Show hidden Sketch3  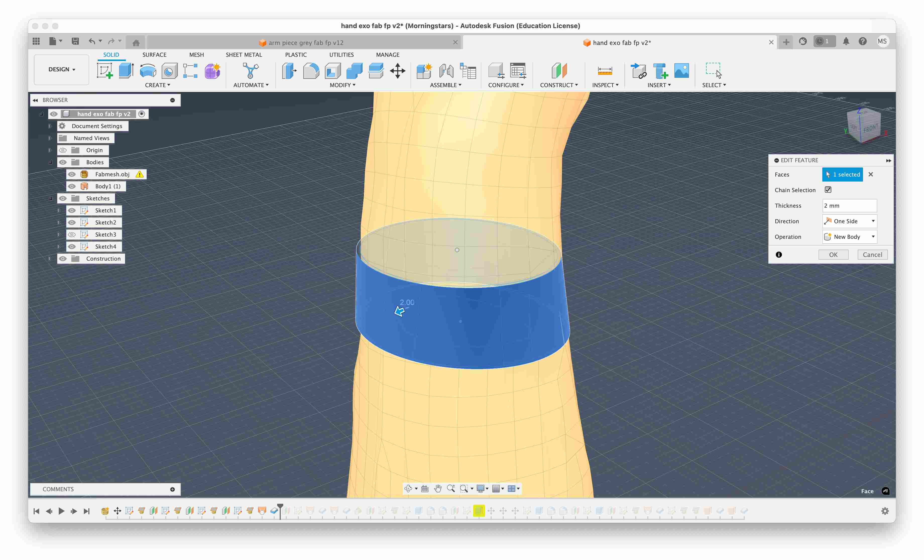point(72,235)
